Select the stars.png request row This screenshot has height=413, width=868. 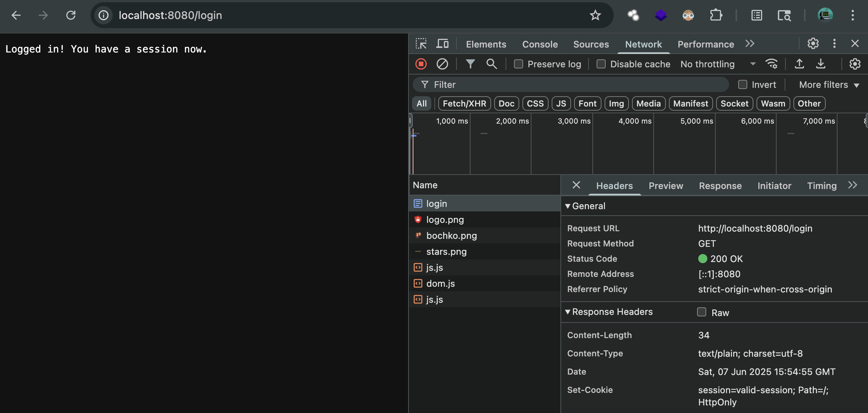(x=484, y=251)
